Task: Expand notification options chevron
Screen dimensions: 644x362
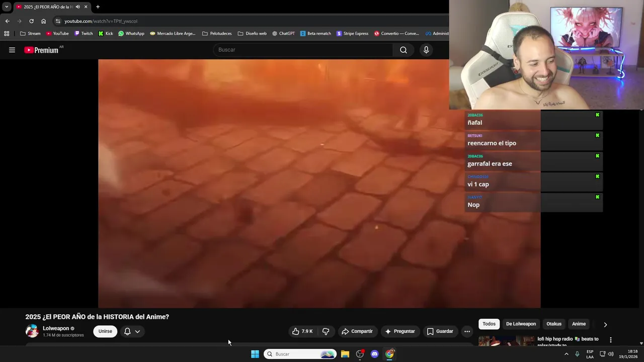Action: (137, 331)
